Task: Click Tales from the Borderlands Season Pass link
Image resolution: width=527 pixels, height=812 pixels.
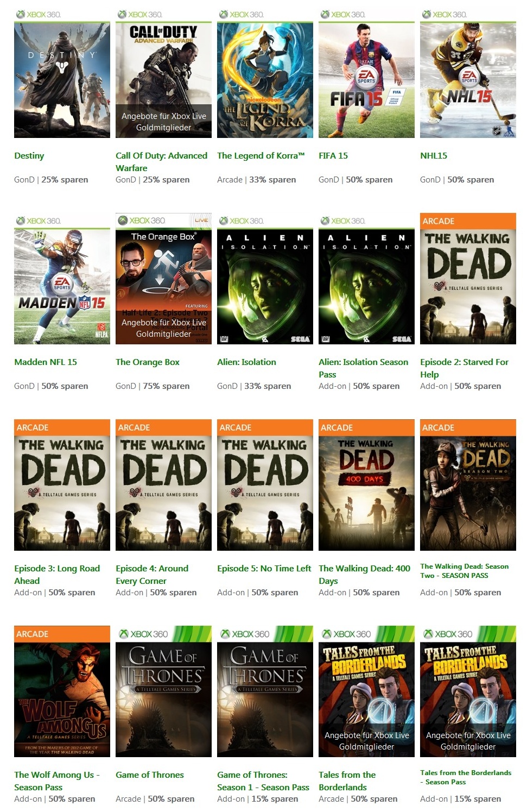Action: (x=466, y=777)
